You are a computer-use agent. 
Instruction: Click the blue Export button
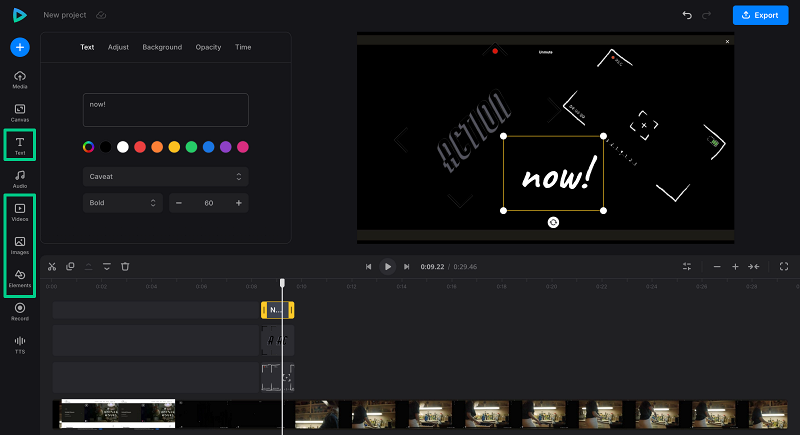(760, 15)
